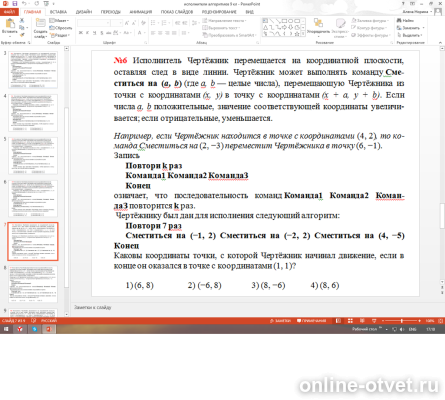
Task: Open the Layout (Макет) dropdown
Action: [59, 21]
